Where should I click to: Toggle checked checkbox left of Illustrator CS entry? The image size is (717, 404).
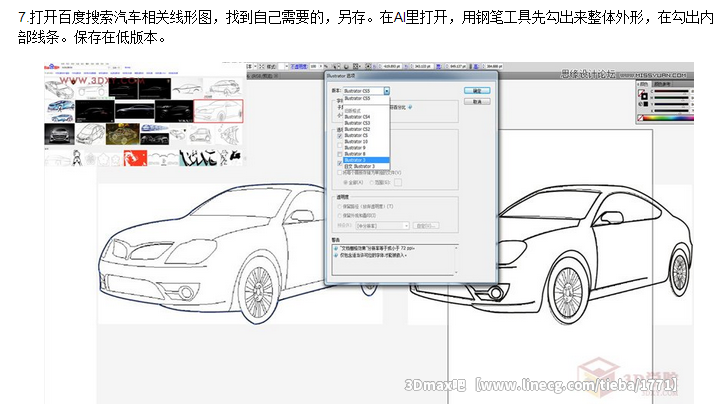pyautogui.click(x=340, y=136)
